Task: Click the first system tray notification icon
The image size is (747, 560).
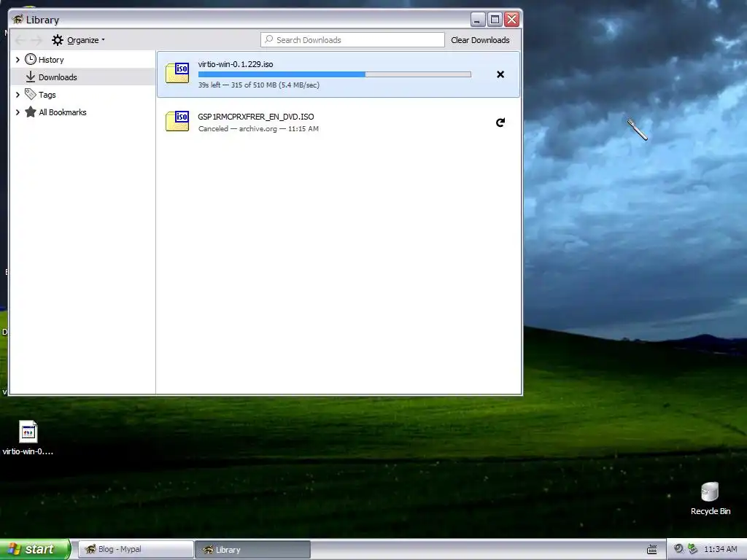Action: [678, 548]
